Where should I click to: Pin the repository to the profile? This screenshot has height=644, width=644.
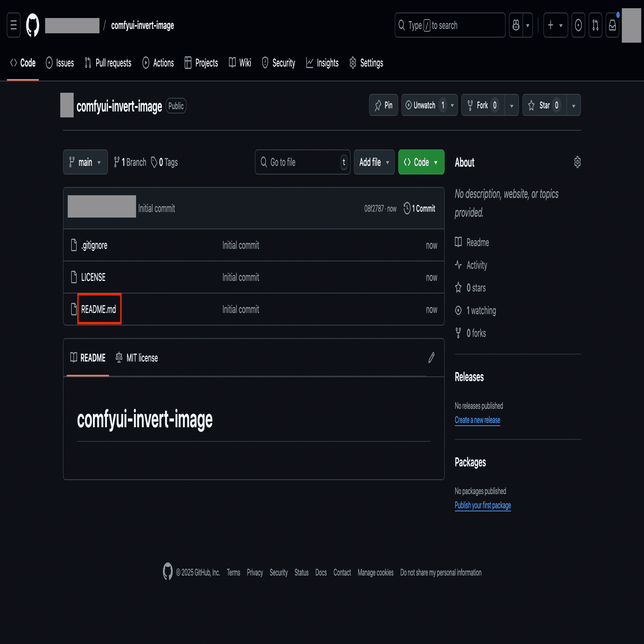383,105
